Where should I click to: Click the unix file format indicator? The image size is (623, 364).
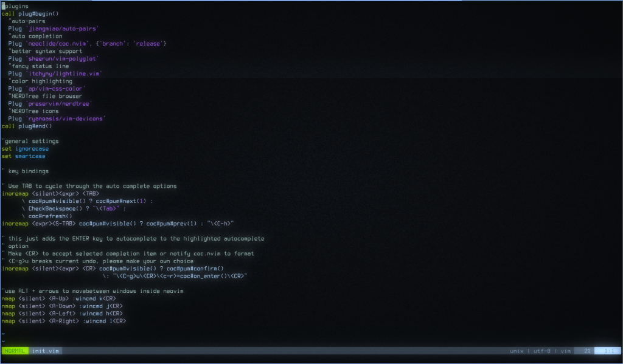(x=517, y=351)
